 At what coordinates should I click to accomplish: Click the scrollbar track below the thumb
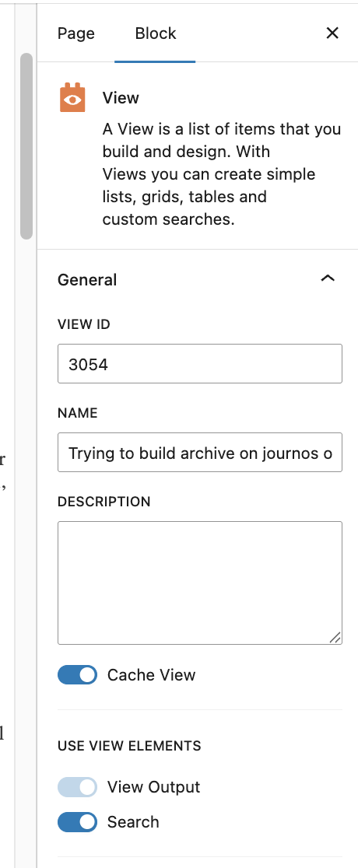[26, 554]
